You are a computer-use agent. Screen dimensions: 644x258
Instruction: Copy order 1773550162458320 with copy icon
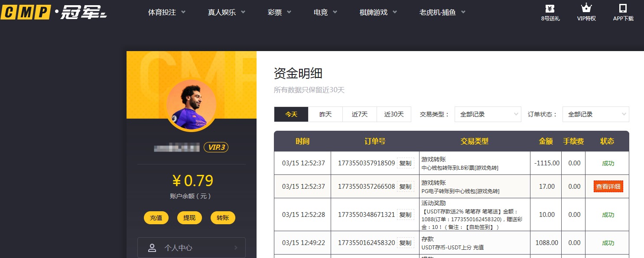405,243
